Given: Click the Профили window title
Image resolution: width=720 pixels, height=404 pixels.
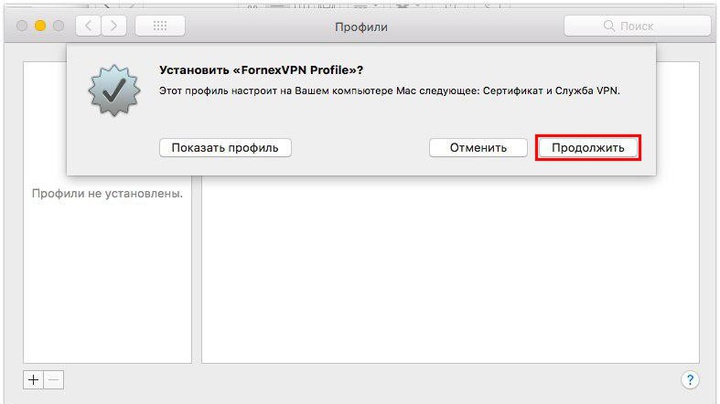Looking at the screenshot, I should point(361,27).
